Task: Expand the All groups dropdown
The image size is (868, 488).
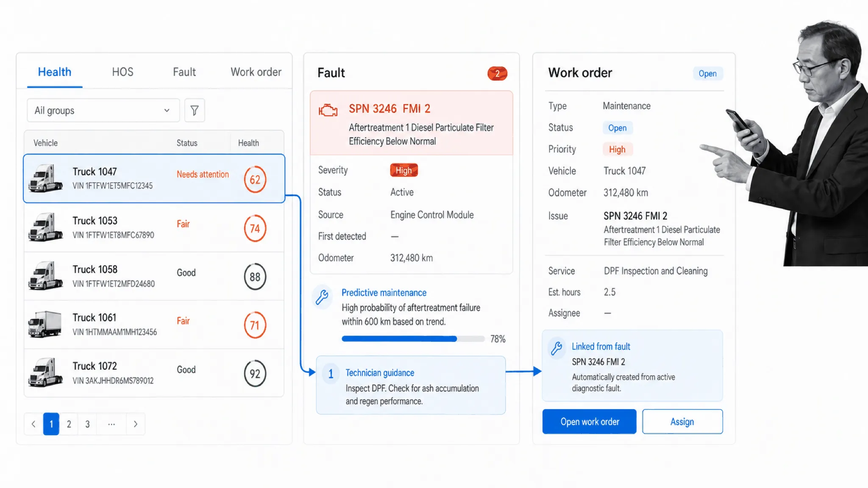Action: pos(103,111)
